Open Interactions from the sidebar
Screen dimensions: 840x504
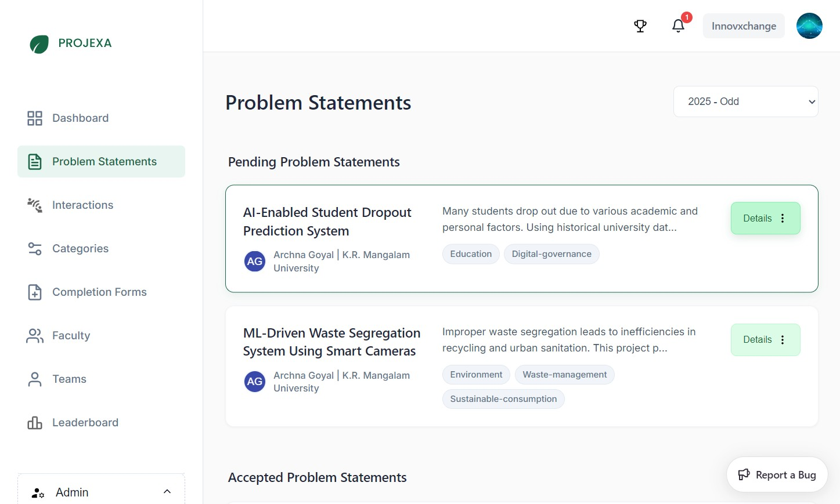(x=34, y=205)
